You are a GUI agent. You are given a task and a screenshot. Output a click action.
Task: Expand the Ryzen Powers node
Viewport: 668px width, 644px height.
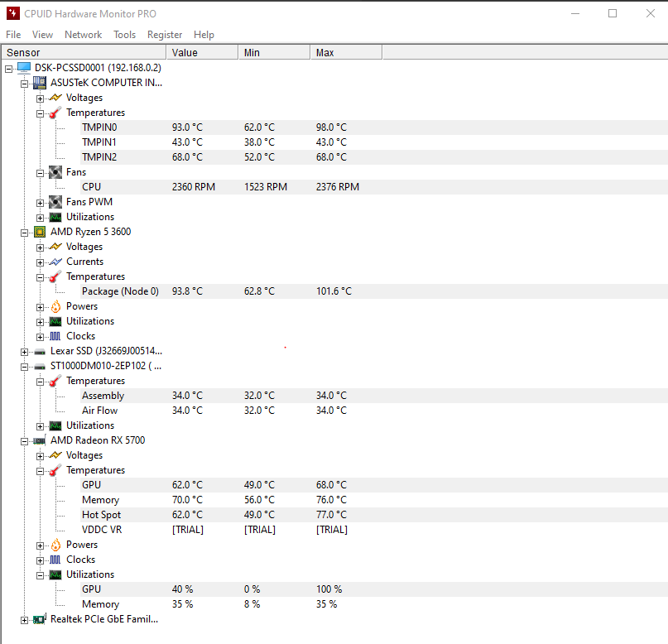point(40,307)
